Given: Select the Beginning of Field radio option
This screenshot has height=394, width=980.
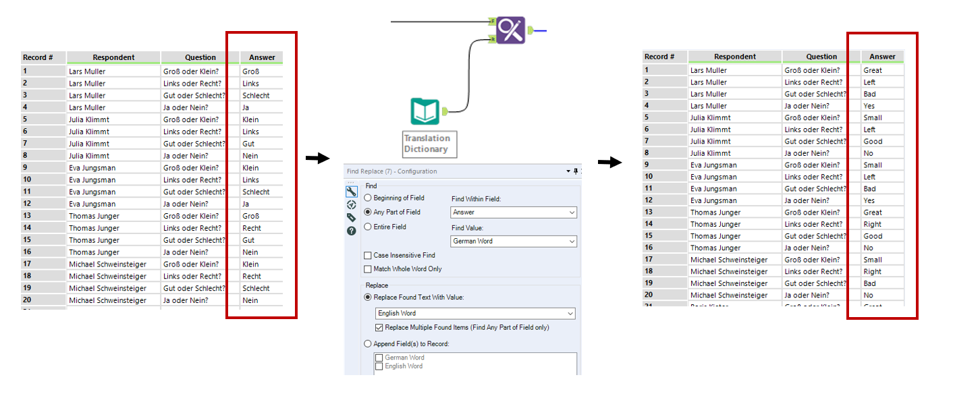Looking at the screenshot, I should click(x=394, y=198).
